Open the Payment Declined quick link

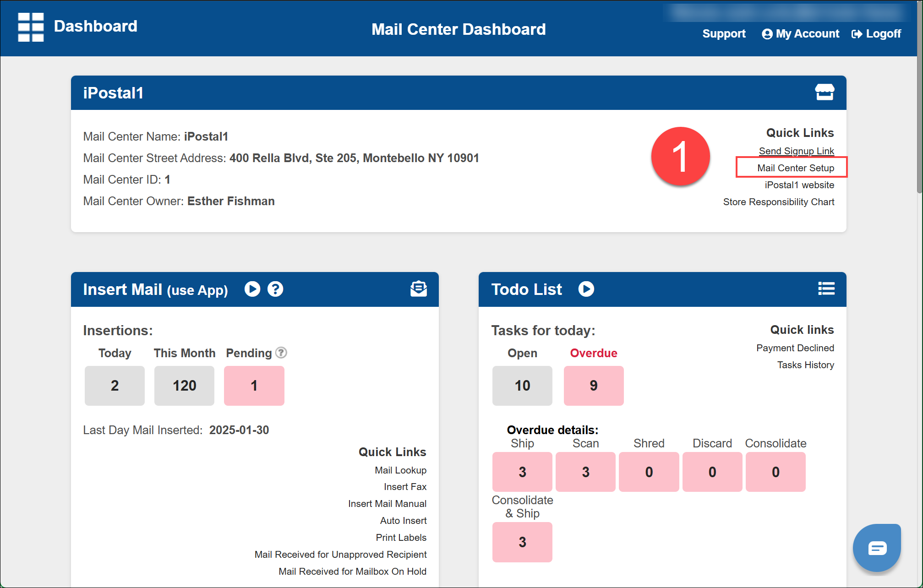coord(795,348)
